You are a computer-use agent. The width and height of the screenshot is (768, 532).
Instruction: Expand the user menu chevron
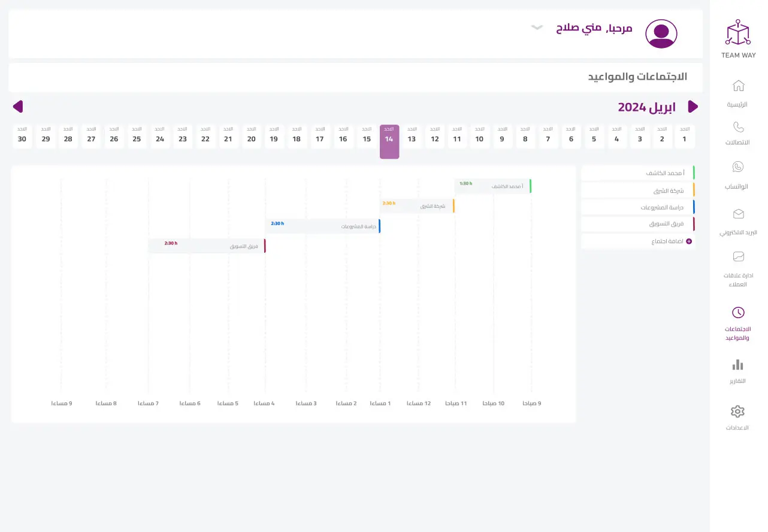537,28
